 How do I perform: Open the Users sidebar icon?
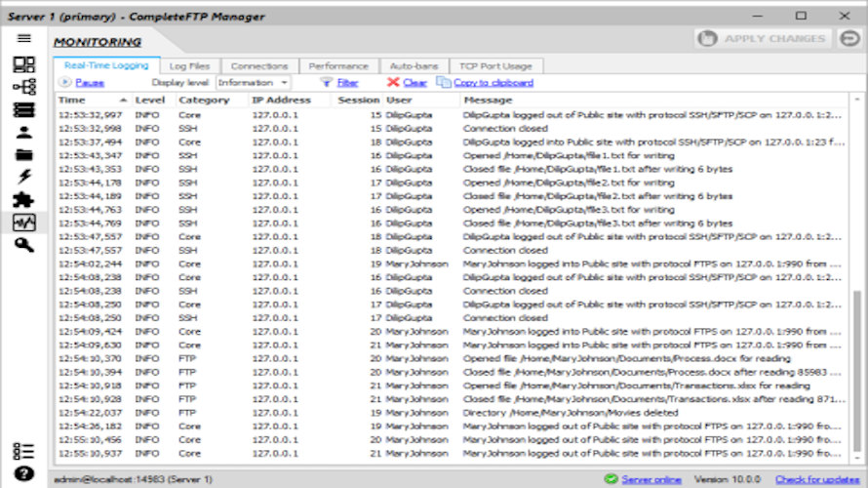23,133
